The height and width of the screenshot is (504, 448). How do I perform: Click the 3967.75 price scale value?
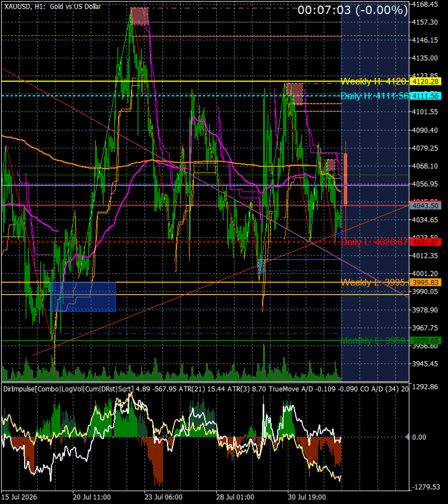[x=425, y=328]
